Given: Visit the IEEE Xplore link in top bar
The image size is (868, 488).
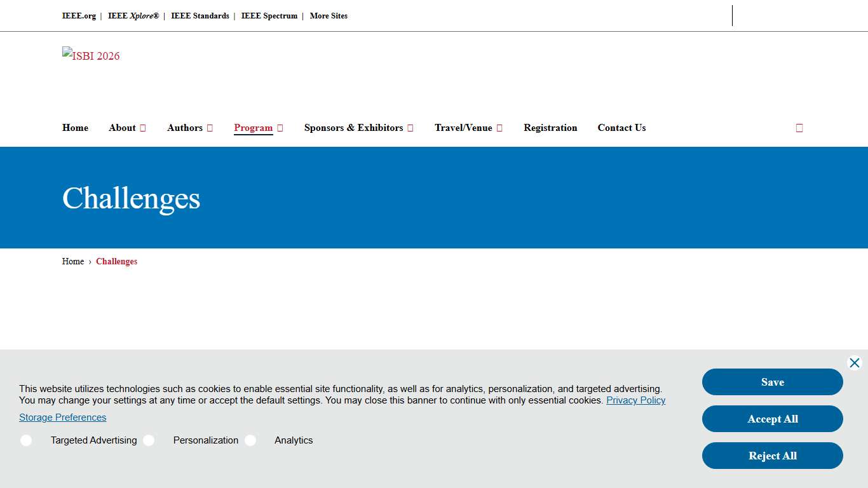Looking at the screenshot, I should click(x=133, y=16).
